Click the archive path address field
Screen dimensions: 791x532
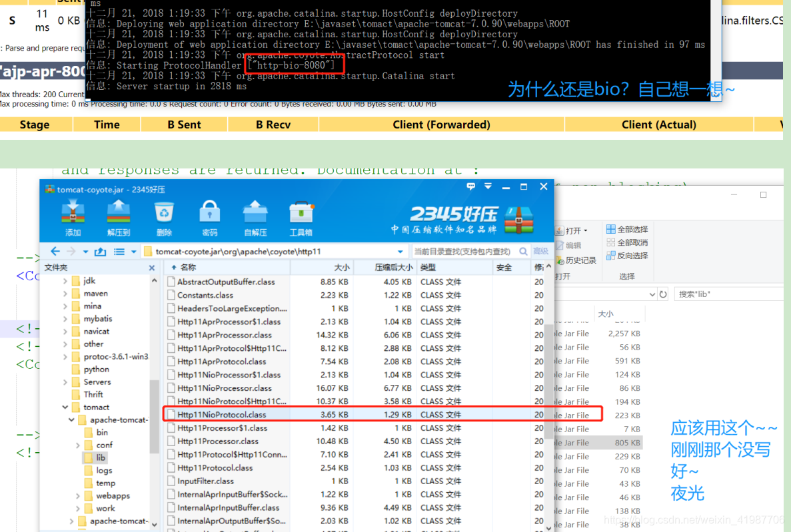click(274, 251)
